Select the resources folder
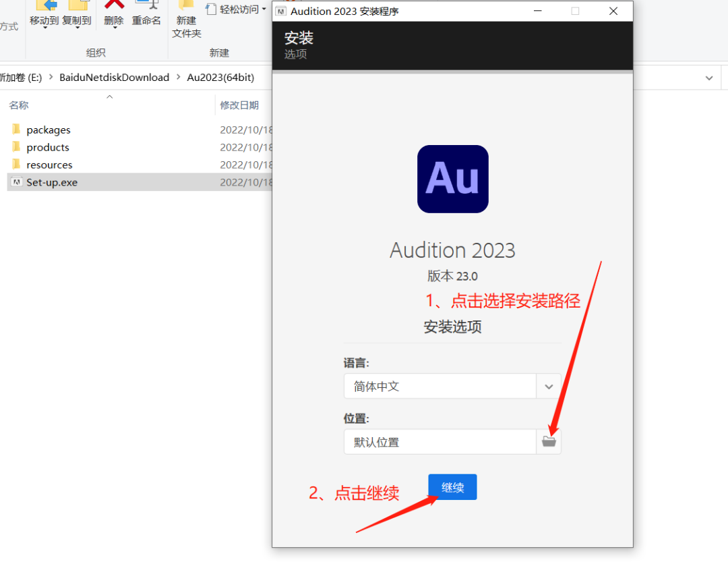The image size is (728, 566). [49, 165]
